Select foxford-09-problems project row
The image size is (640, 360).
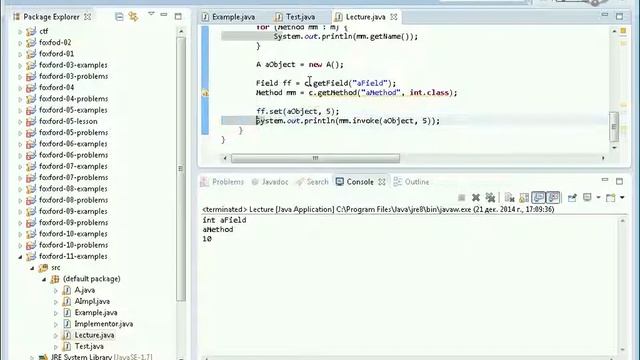tap(73, 223)
